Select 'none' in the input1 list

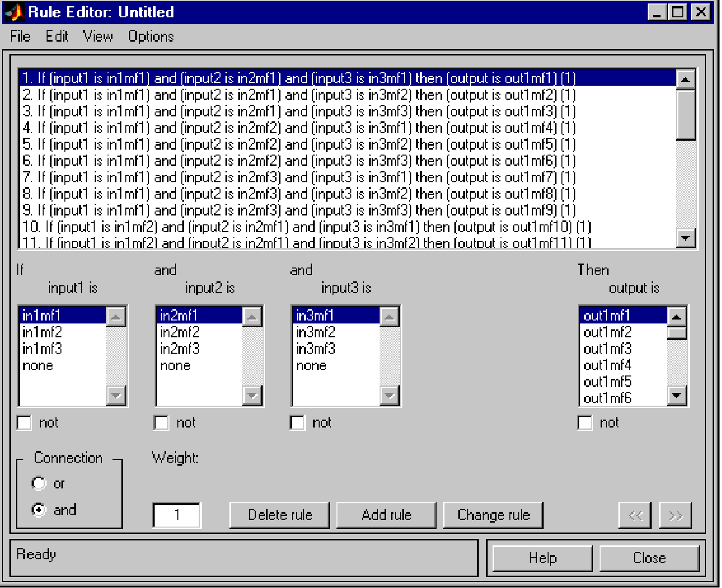coord(62,366)
